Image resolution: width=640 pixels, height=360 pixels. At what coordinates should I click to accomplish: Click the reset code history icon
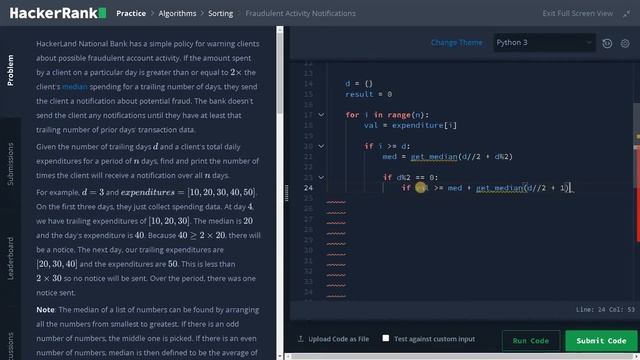point(607,43)
